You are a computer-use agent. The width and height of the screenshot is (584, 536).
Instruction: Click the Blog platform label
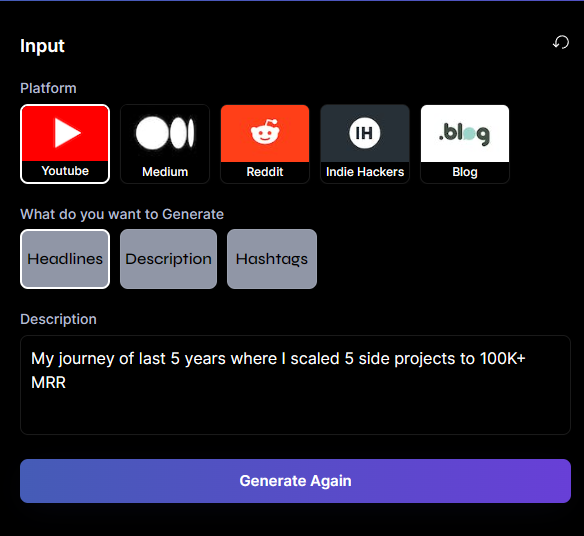pyautogui.click(x=465, y=172)
